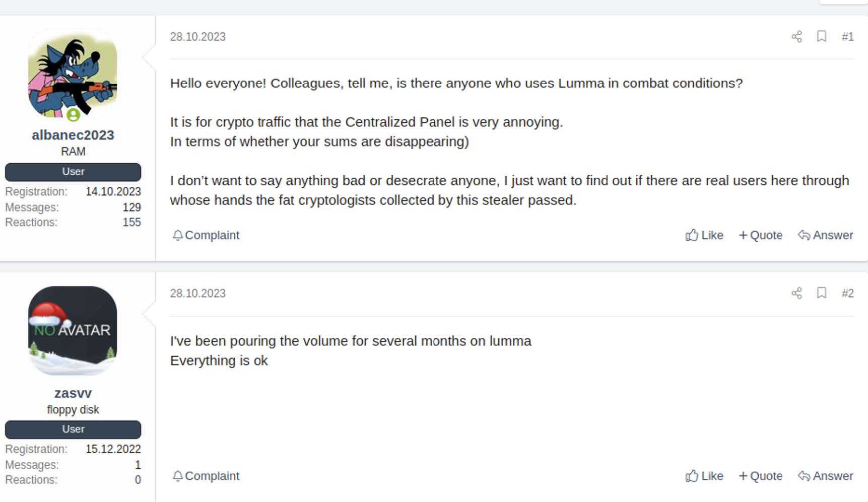Open albanec2023's profile name
868x502 pixels.
[73, 135]
